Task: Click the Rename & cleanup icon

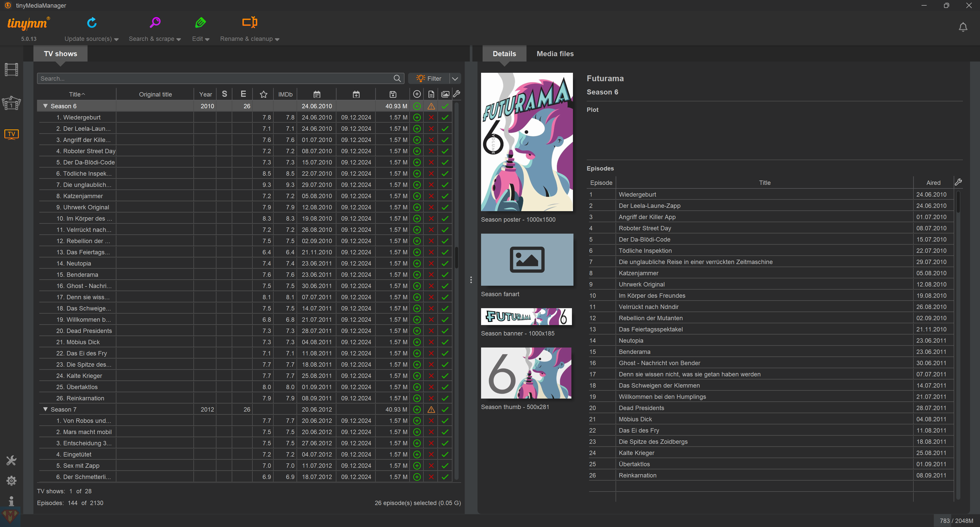Action: 250,22
